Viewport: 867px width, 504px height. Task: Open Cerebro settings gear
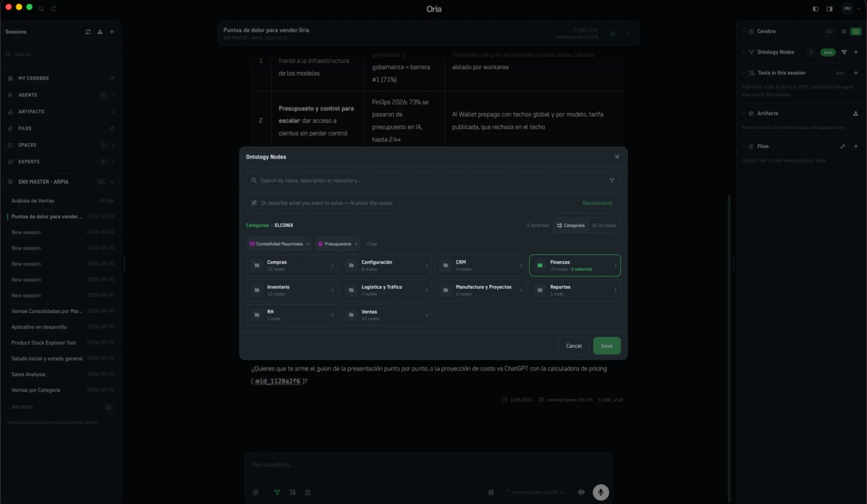coord(844,31)
